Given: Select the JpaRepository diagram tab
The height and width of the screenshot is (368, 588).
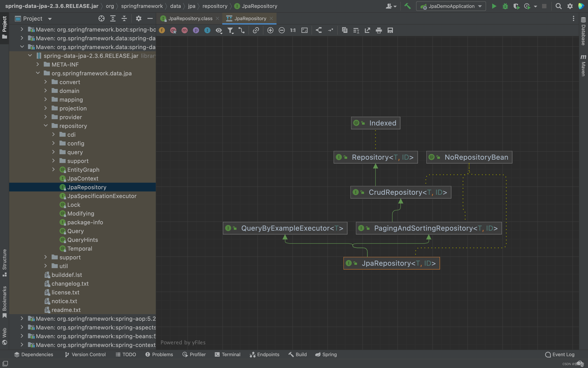Looking at the screenshot, I should [250, 18].
